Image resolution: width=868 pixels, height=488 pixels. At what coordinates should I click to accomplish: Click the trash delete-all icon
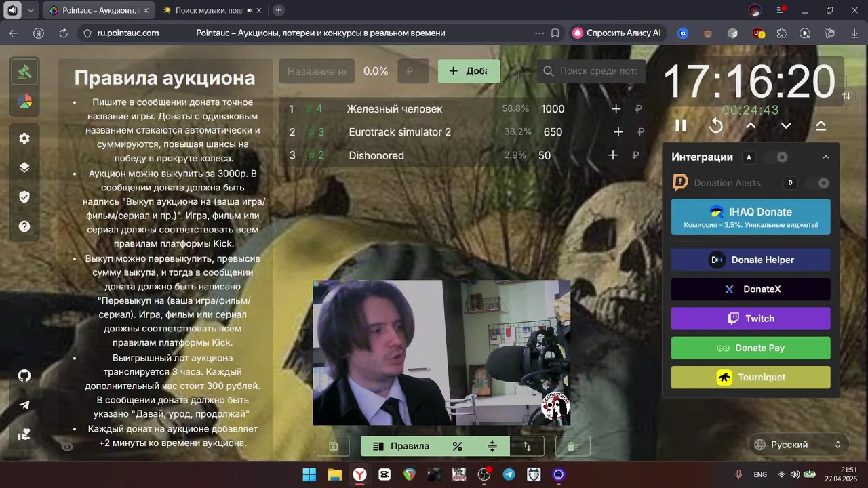[x=572, y=446]
